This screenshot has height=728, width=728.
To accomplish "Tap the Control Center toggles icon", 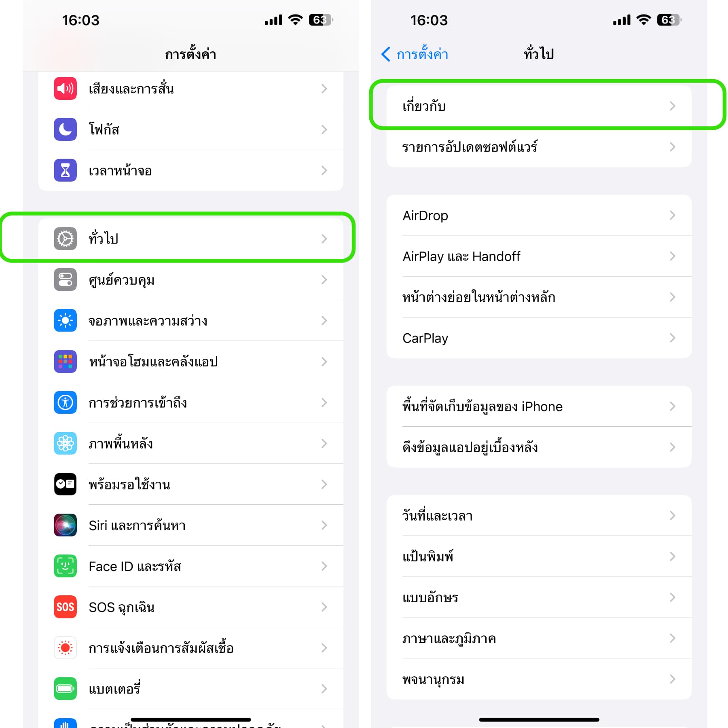I will [65, 279].
